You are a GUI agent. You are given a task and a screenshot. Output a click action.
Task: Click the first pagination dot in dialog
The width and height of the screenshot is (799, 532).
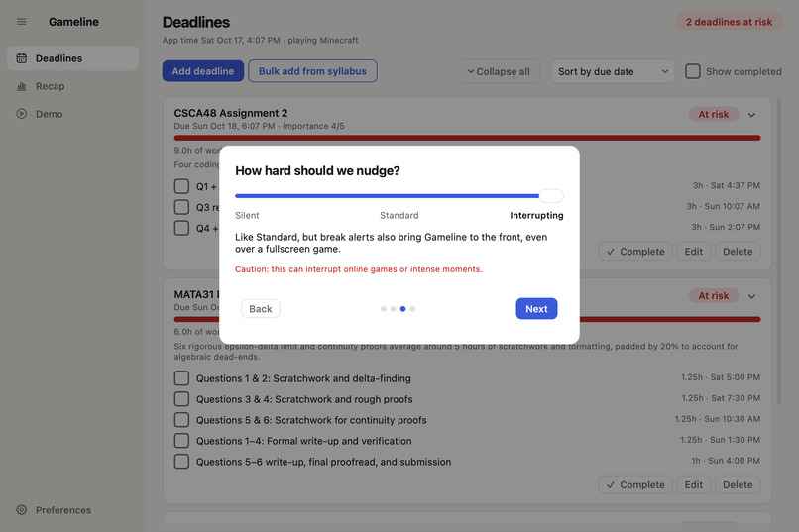384,309
